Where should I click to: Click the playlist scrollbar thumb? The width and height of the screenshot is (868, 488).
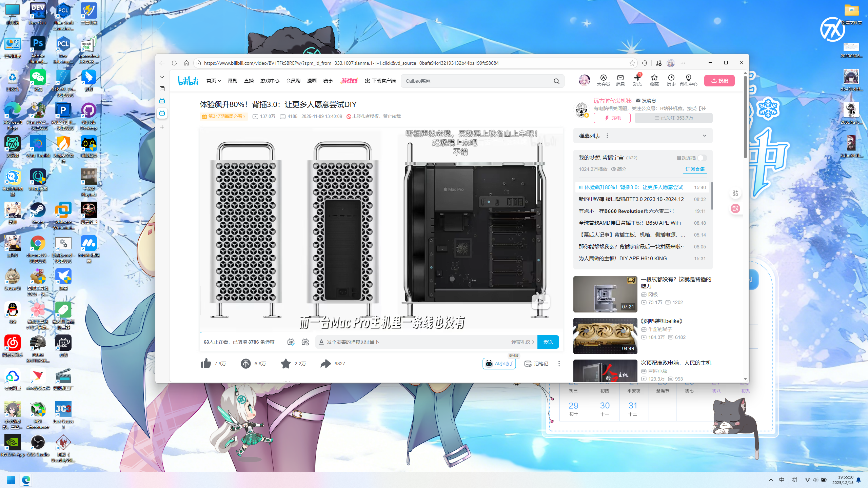[x=712, y=196]
